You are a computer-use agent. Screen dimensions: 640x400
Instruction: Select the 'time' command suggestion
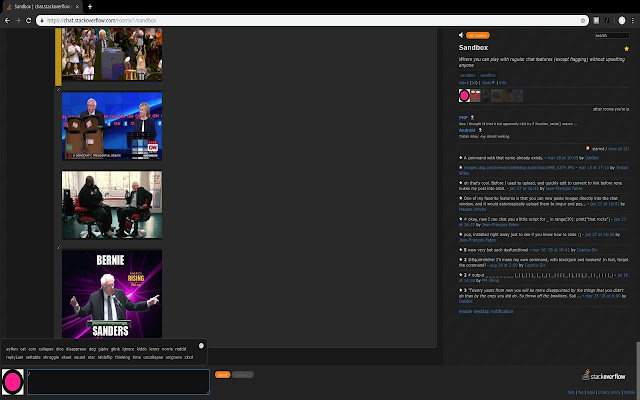coord(136,358)
